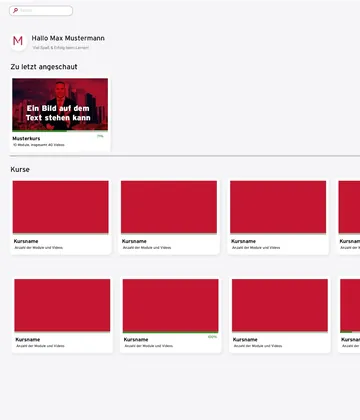Focus the search input field

click(41, 11)
